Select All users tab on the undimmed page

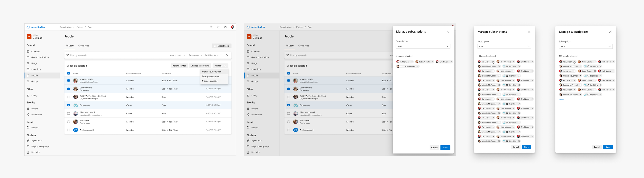70,46
